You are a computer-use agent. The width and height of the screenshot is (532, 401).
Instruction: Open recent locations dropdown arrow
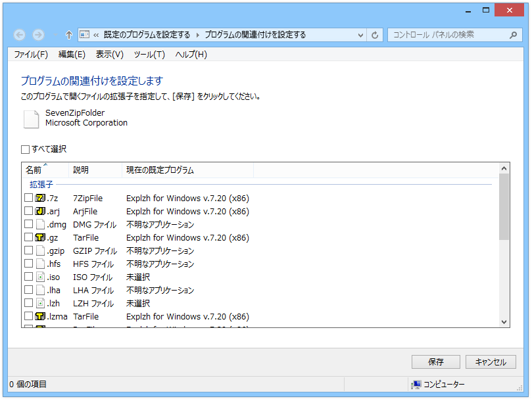(55, 35)
